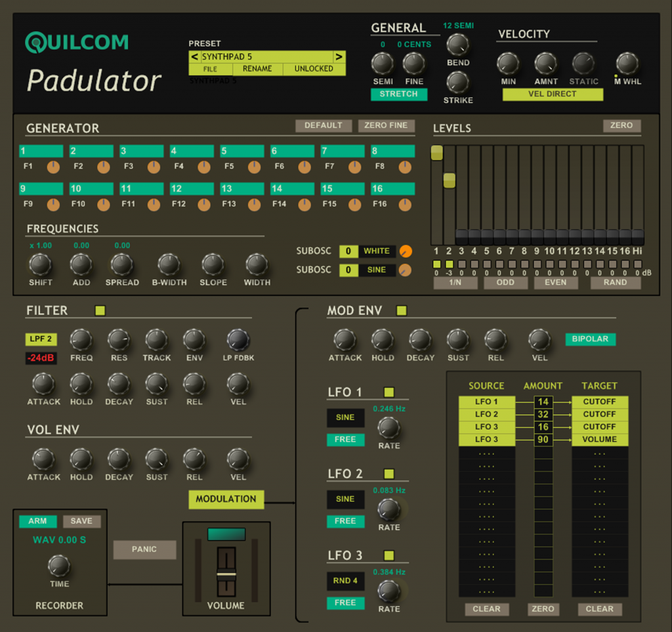Screen dimensions: 672x632
Task: Click the frequencies SHIFT knob
Action: pos(40,264)
